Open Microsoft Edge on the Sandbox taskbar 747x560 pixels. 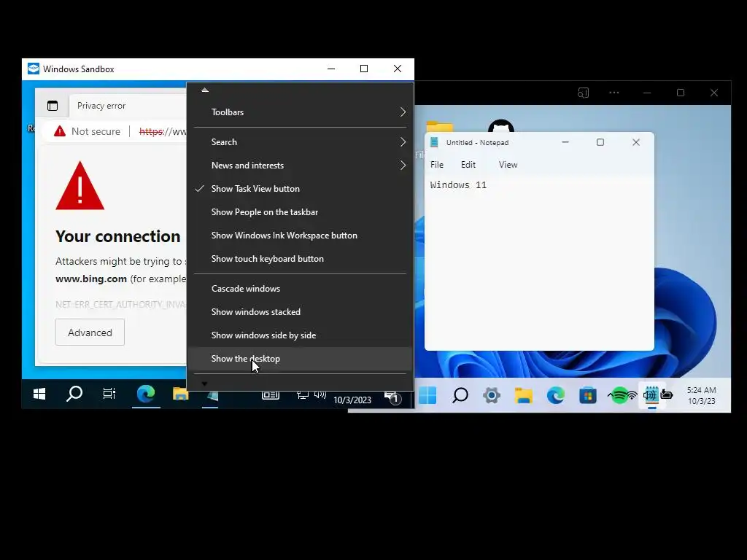[146, 394]
